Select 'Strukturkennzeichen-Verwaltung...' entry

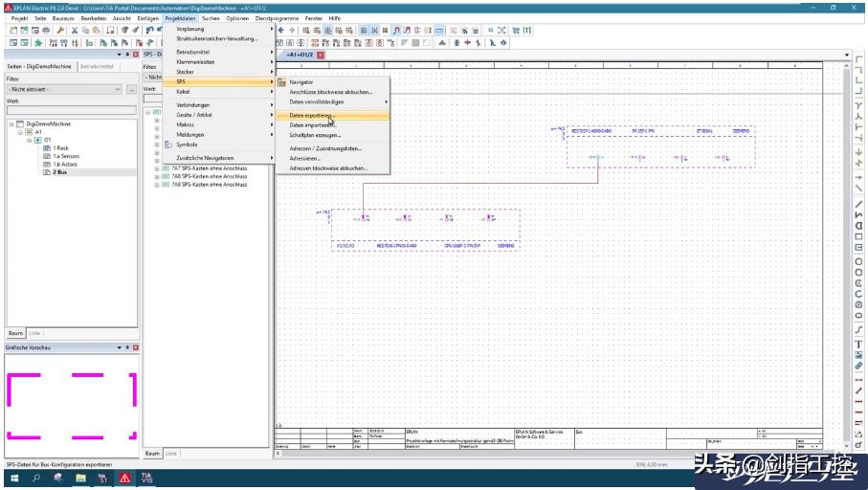tap(218, 38)
